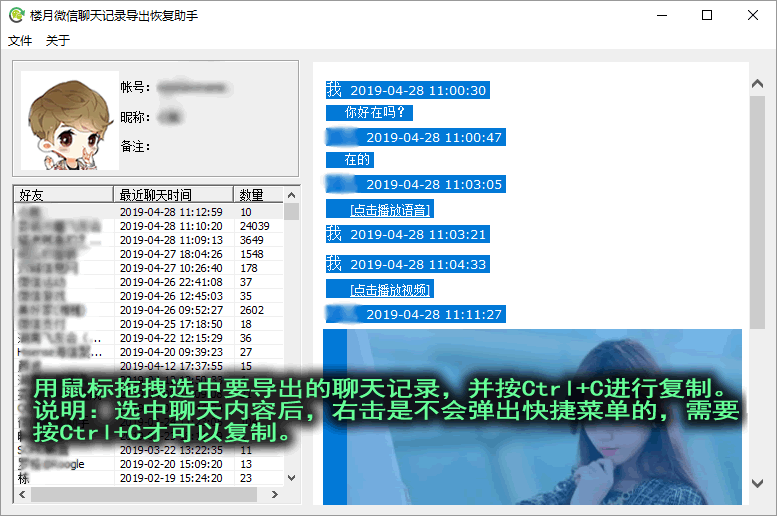Select row dated 2019-04-27 10:26:40
The width and height of the screenshot is (777, 516).
(x=149, y=268)
